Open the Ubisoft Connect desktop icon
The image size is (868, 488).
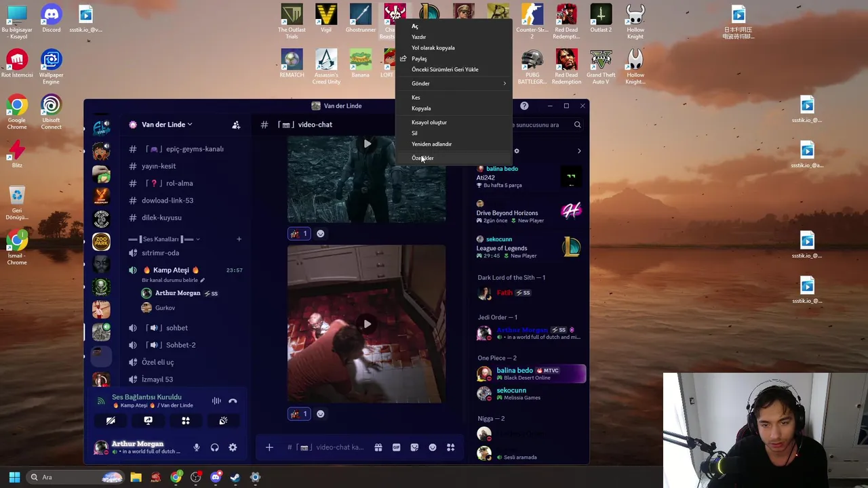pyautogui.click(x=51, y=112)
